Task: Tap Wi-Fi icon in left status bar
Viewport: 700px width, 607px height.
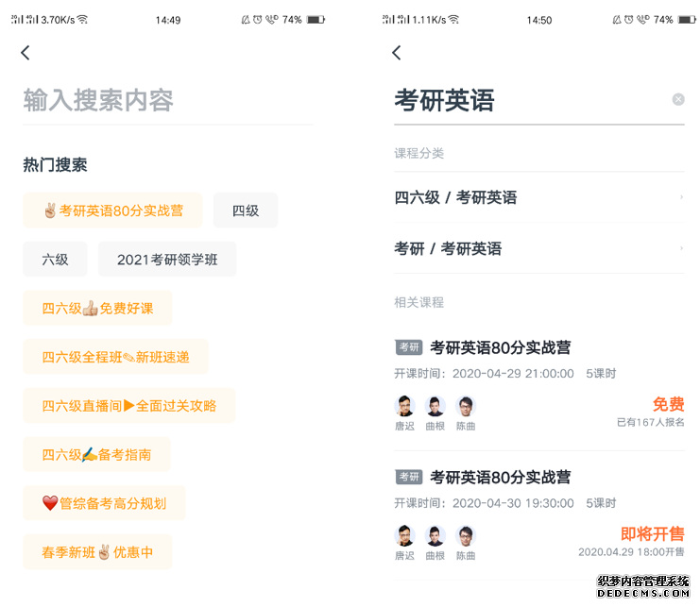Action: tap(82, 20)
